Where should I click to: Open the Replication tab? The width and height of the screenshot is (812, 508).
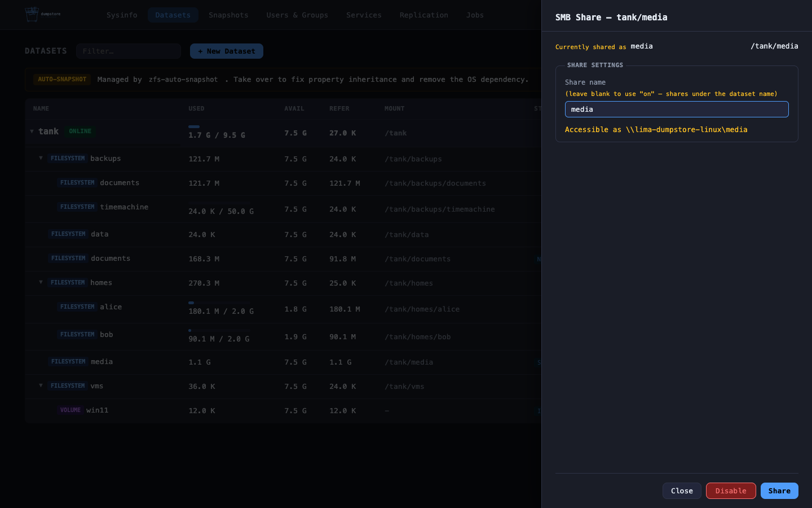coord(424,15)
